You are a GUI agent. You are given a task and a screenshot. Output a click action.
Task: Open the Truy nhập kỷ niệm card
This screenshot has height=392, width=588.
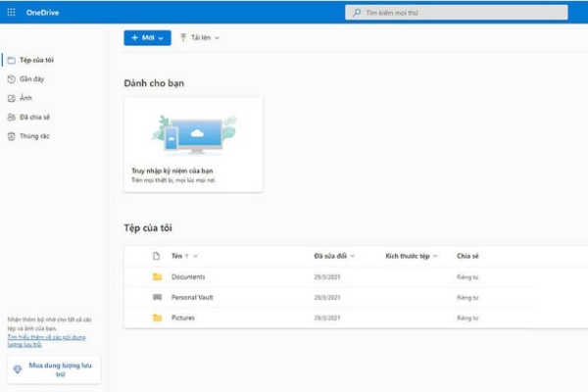[x=193, y=144]
